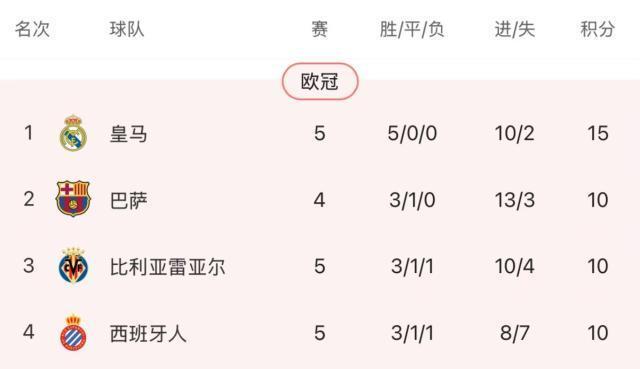Select Villarreal's 3/1/1 record
The image size is (640, 369).
(x=412, y=267)
